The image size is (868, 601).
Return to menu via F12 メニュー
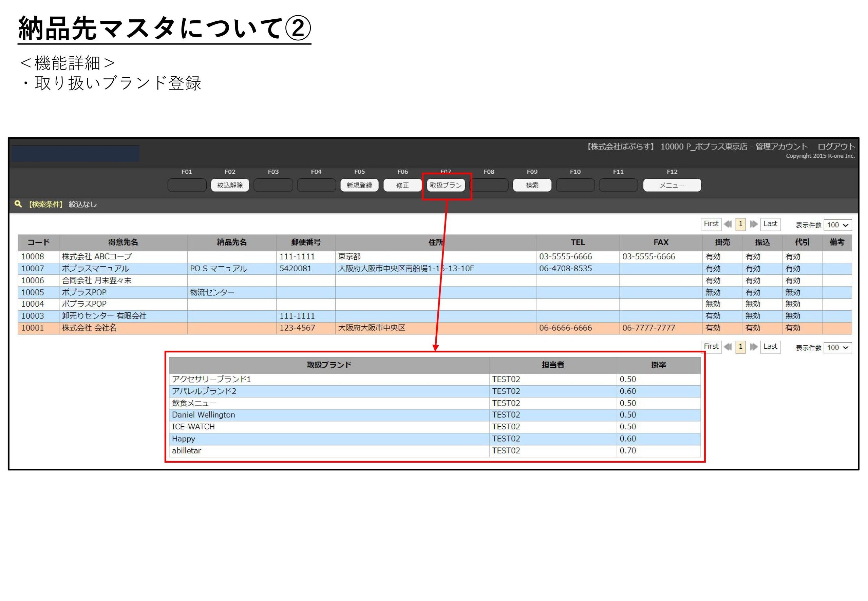point(672,185)
